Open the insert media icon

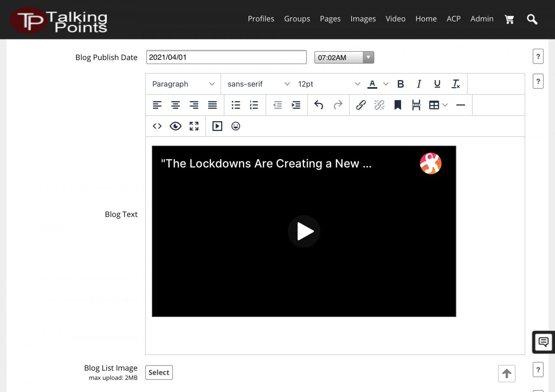(x=217, y=126)
